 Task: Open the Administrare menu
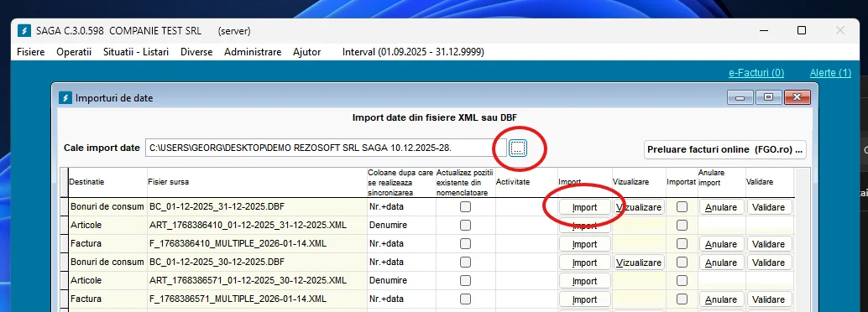point(253,52)
